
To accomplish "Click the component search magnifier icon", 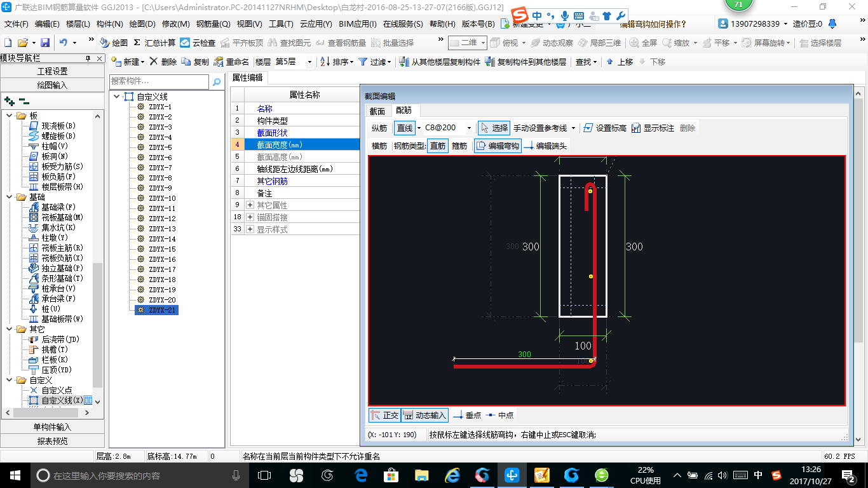I will pyautogui.click(x=217, y=82).
